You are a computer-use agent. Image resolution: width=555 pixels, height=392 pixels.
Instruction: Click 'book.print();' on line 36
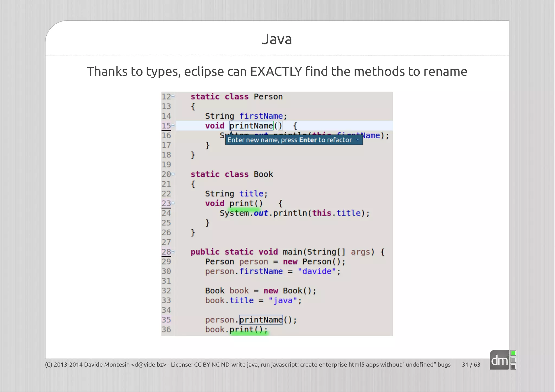pos(236,329)
